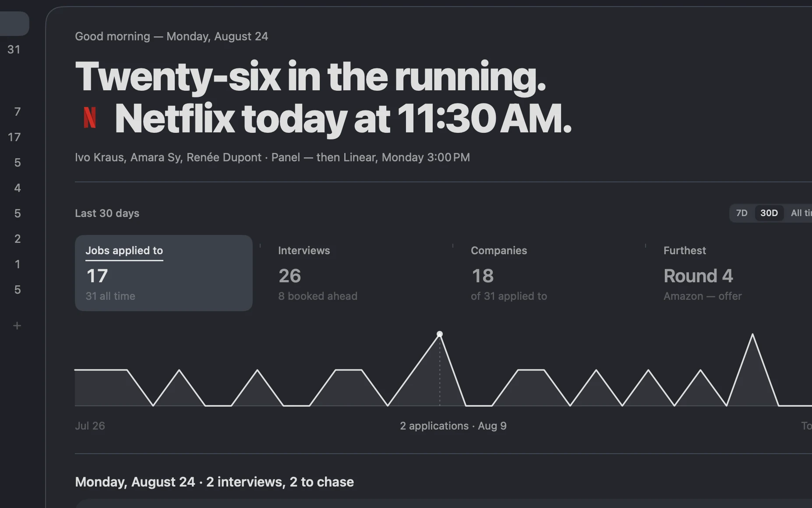Select the Companies stat tab
The image size is (812, 508).
(x=549, y=273)
